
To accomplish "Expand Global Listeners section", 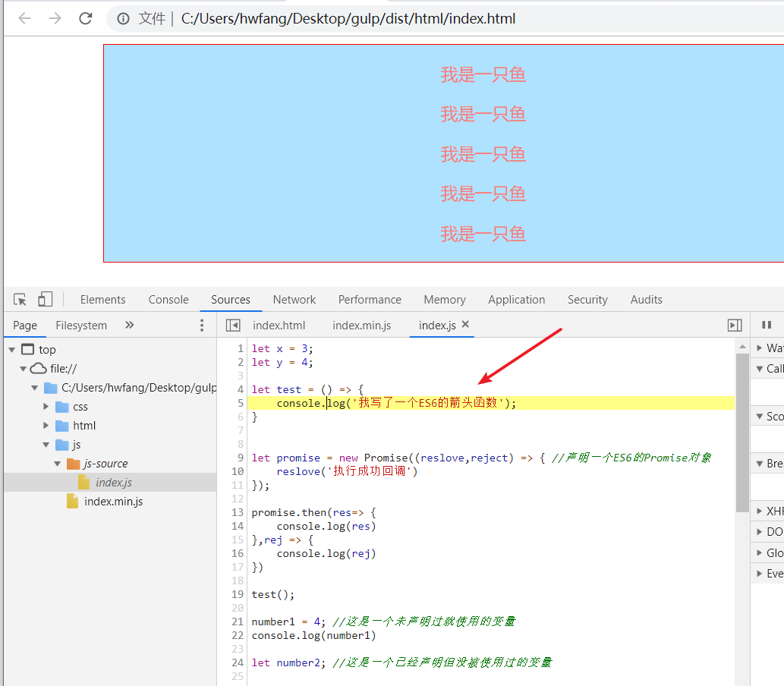I will pyautogui.click(x=759, y=552).
